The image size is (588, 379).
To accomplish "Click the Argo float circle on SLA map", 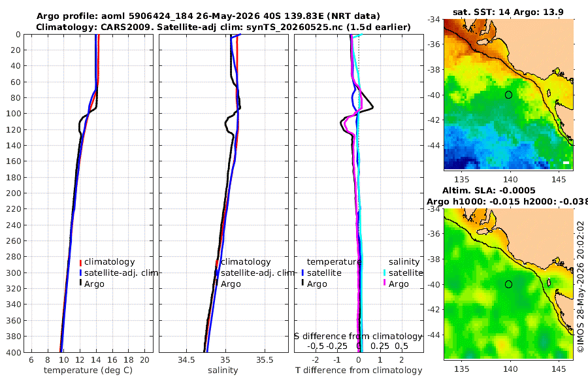I will (508, 284).
